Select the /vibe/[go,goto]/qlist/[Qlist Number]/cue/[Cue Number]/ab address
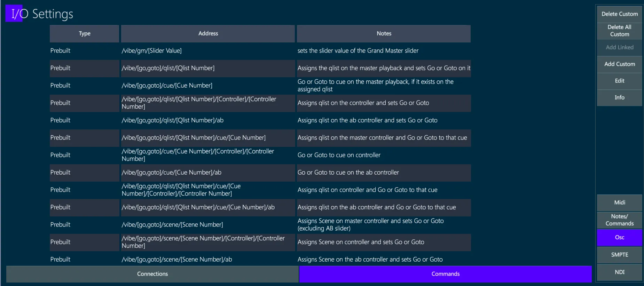Viewport: 644px width, 286px height. coord(198,207)
